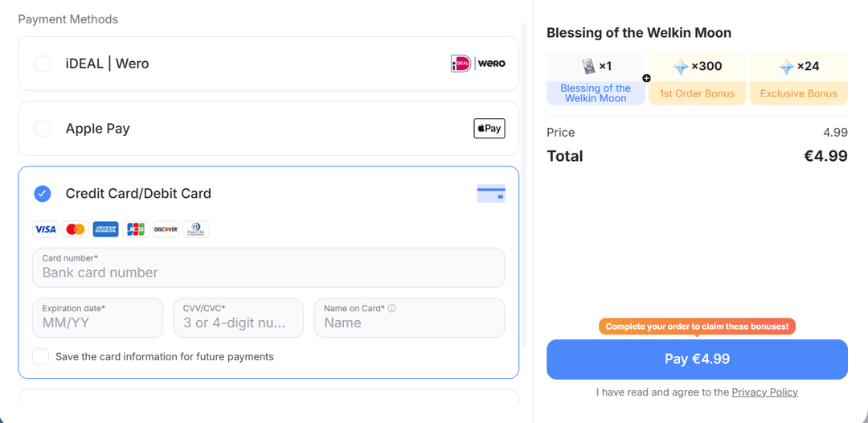The height and width of the screenshot is (423, 868).
Task: Click the Apple Pay logo icon
Action: tap(489, 129)
